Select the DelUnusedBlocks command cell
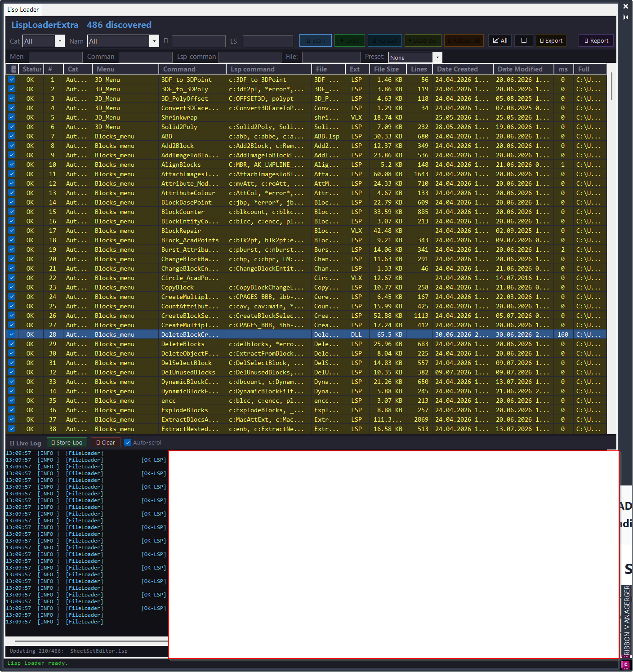The image size is (633, 672). coord(192,372)
